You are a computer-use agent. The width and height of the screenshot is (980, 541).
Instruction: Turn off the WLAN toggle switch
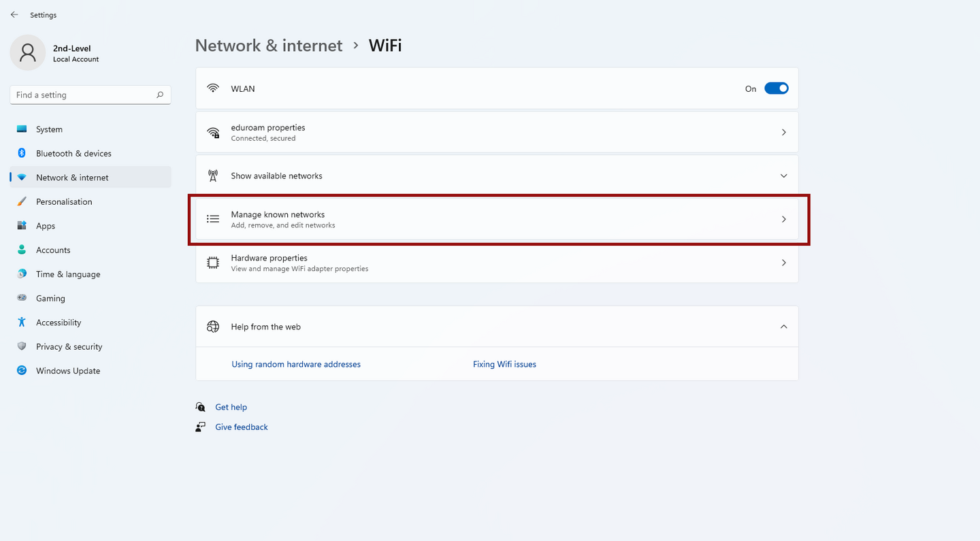click(x=776, y=88)
